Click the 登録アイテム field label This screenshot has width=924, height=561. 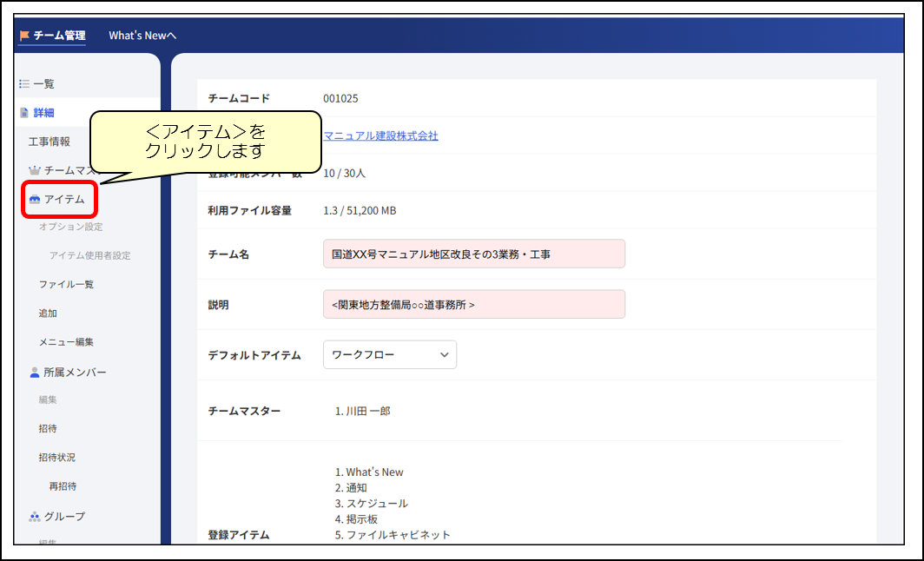(x=239, y=535)
